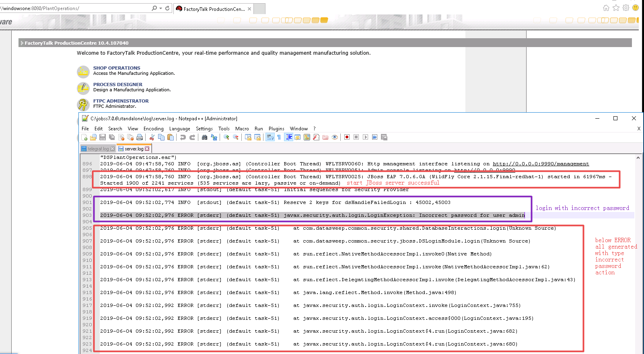Toggle the monitoring eye icon

(x=335, y=137)
